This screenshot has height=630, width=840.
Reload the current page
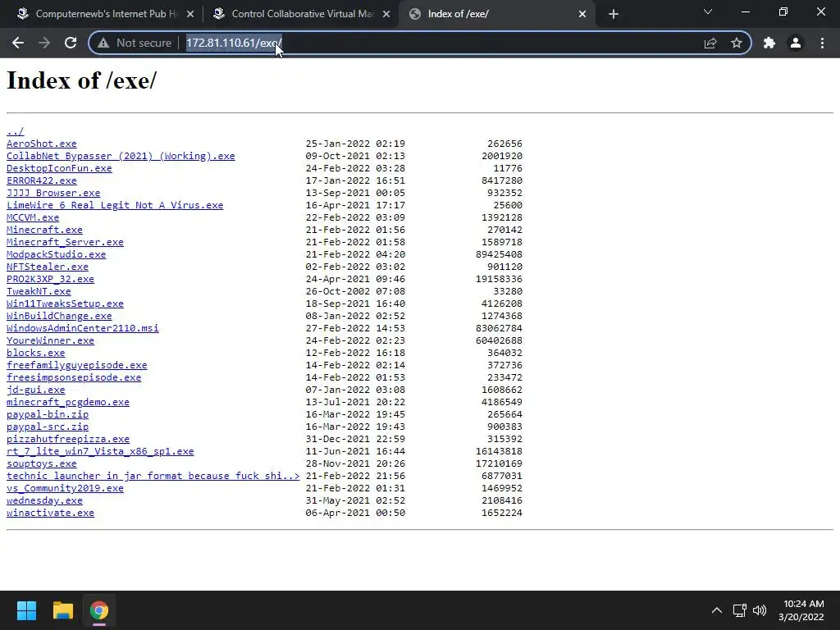pyautogui.click(x=71, y=43)
